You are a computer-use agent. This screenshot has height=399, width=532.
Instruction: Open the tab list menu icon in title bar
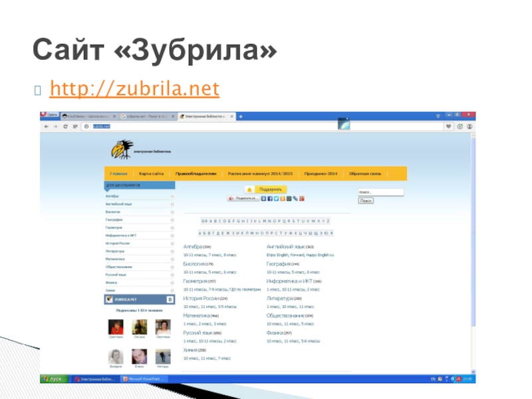[x=438, y=116]
